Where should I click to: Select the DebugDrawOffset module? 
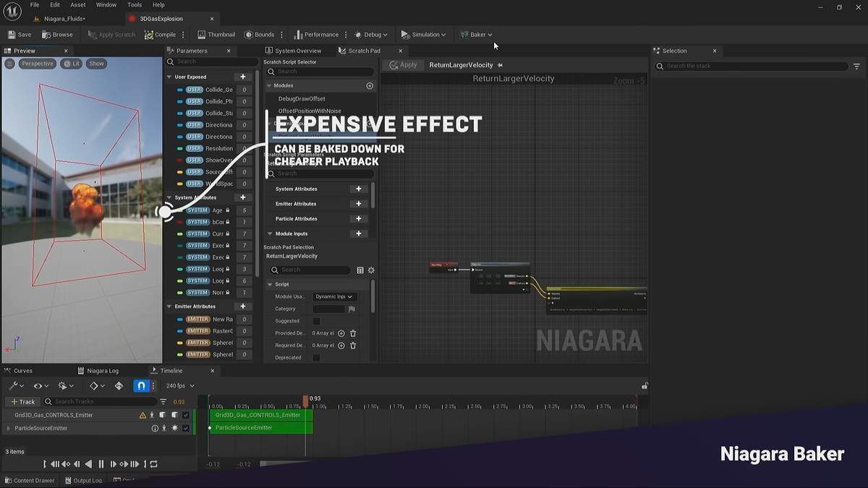click(x=302, y=99)
